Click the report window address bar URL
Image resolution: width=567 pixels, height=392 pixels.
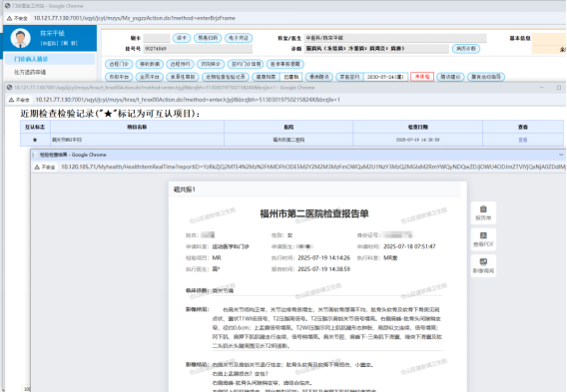[312, 167]
